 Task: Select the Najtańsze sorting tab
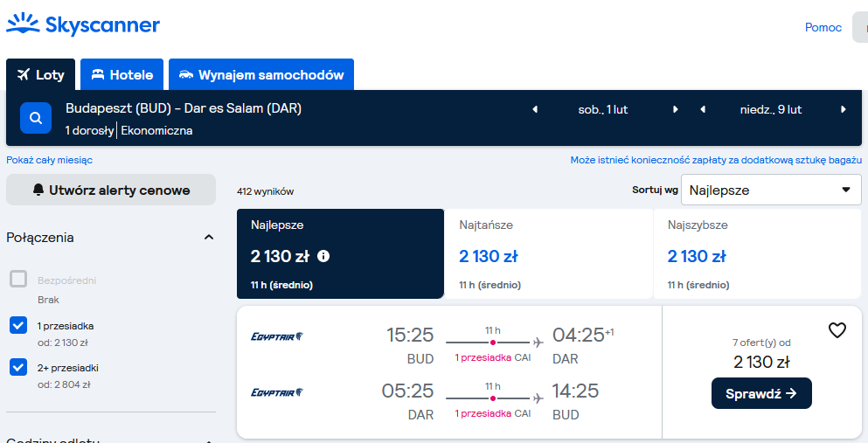click(549, 254)
